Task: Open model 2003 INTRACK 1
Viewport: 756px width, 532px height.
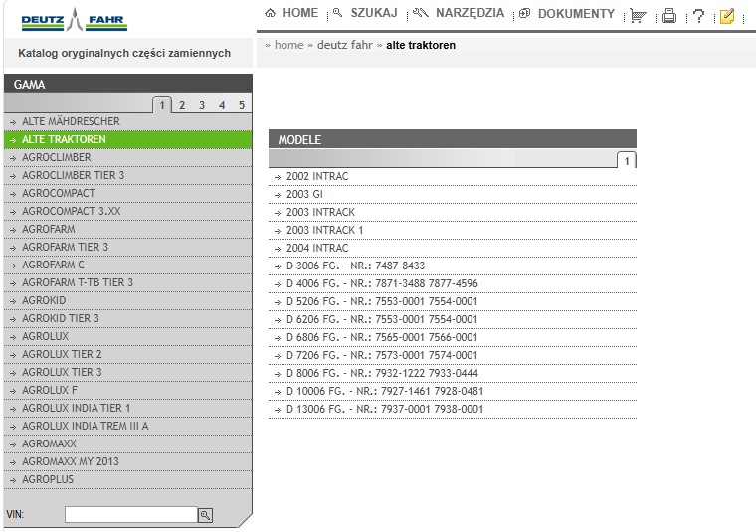Action: pyautogui.click(x=453, y=230)
